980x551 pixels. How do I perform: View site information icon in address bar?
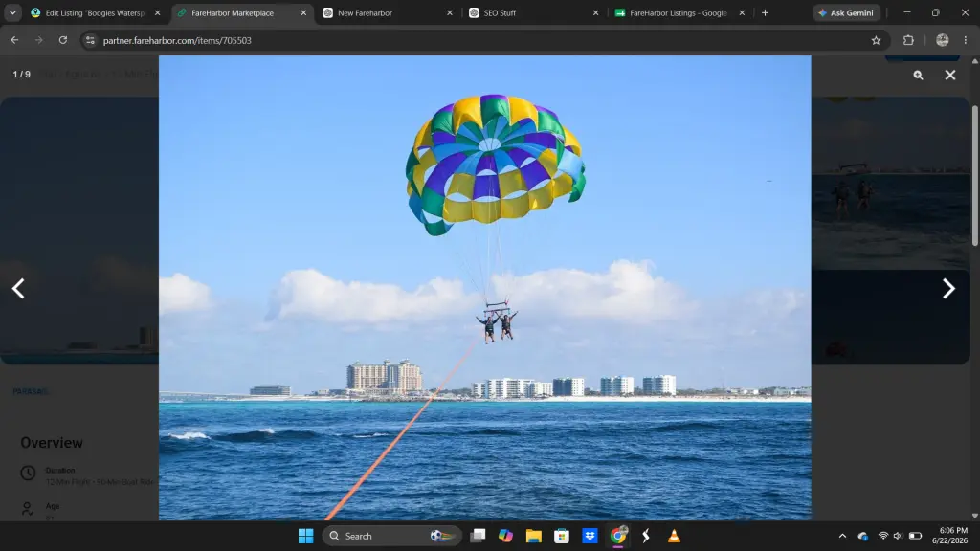(90, 40)
